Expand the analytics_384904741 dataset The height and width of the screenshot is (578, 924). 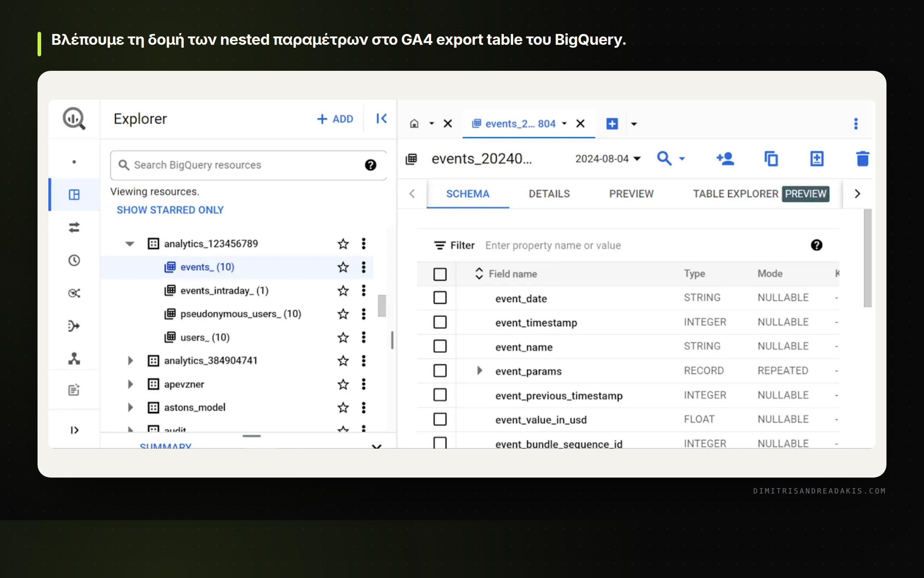click(x=130, y=361)
